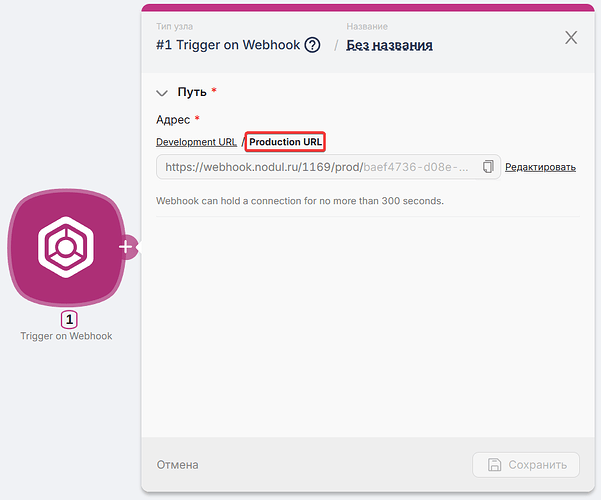Click the Адрес field label

tap(172, 119)
